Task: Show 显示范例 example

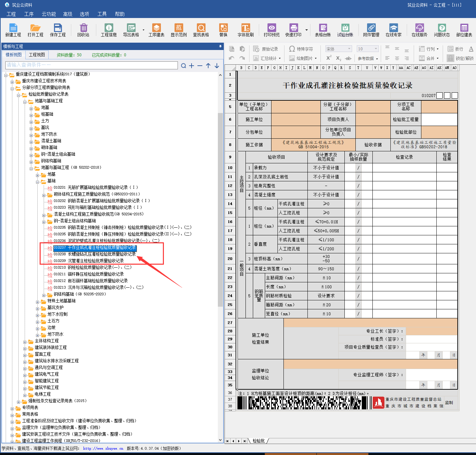Action: pos(179,30)
